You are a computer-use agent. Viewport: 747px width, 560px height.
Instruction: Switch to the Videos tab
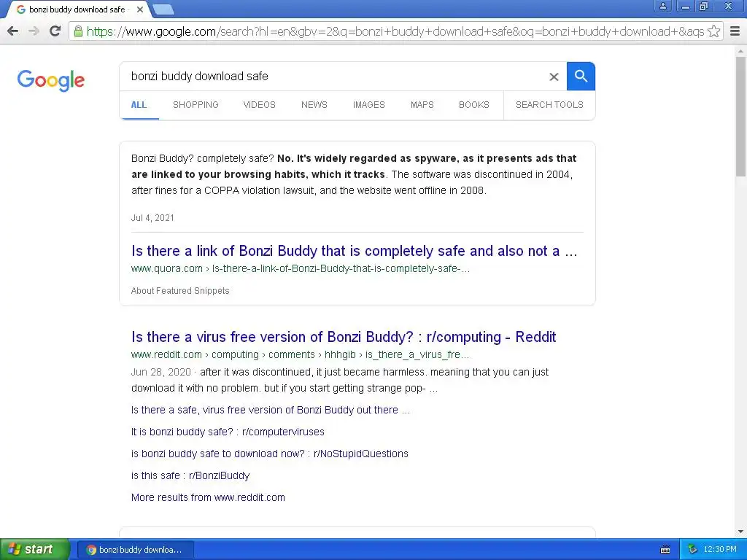click(259, 105)
